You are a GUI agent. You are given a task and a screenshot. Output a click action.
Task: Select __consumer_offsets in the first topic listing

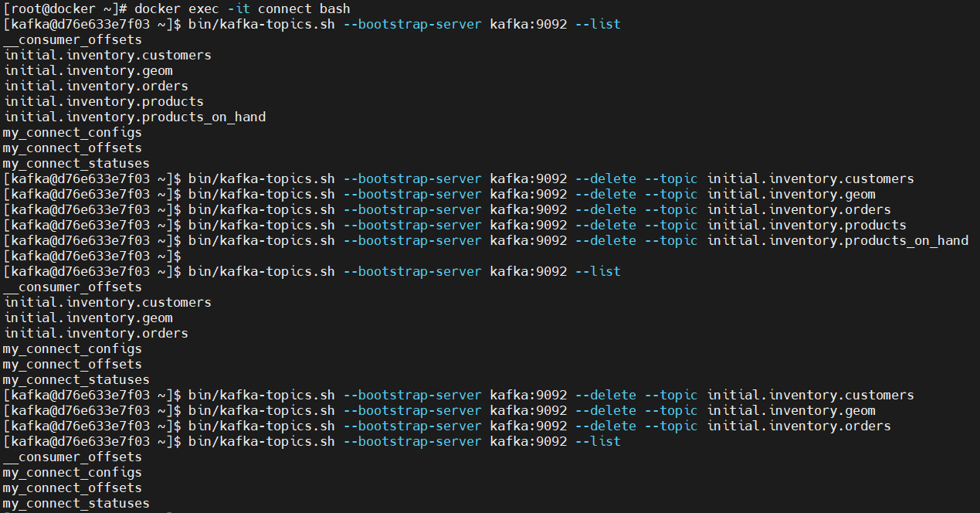(x=73, y=40)
